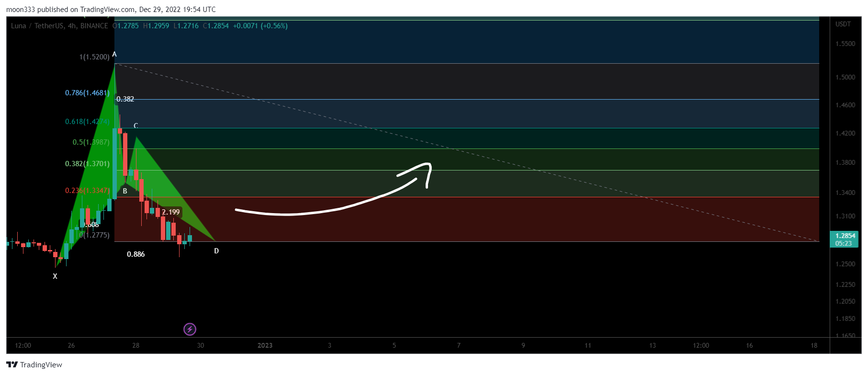Click the open price value O1.2785
The height and width of the screenshot is (375, 868).
[x=125, y=26]
